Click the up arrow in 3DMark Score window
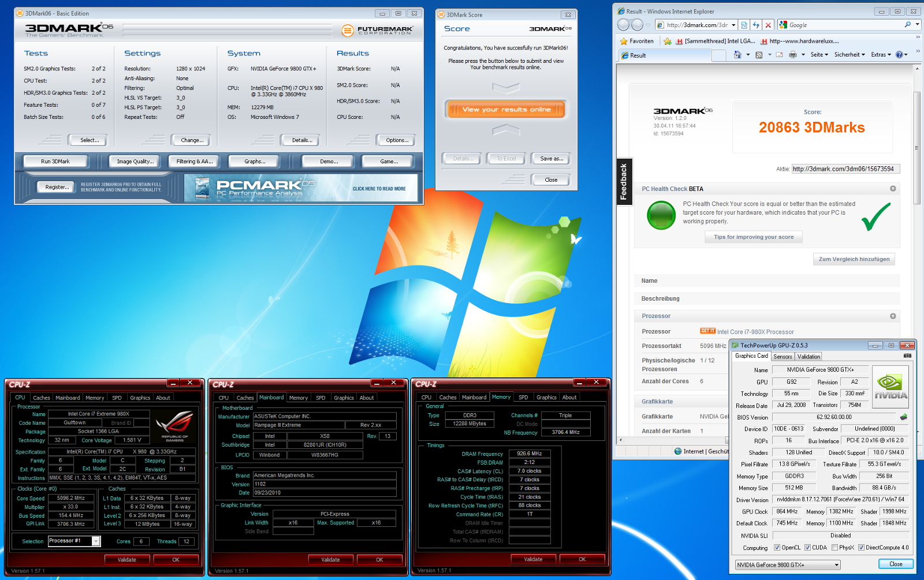Viewport: 924px width, 580px height. pyautogui.click(x=506, y=130)
